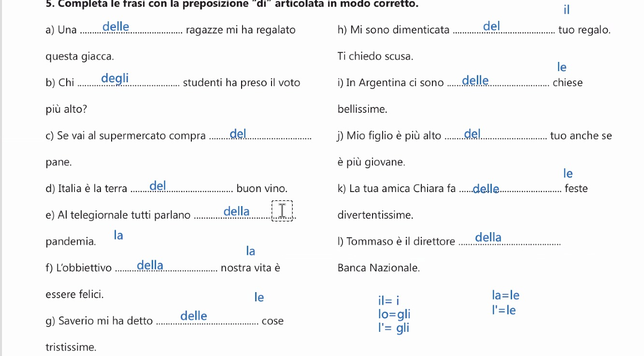Click the answer blank in sentence a) before "ragazze"

tap(130, 31)
